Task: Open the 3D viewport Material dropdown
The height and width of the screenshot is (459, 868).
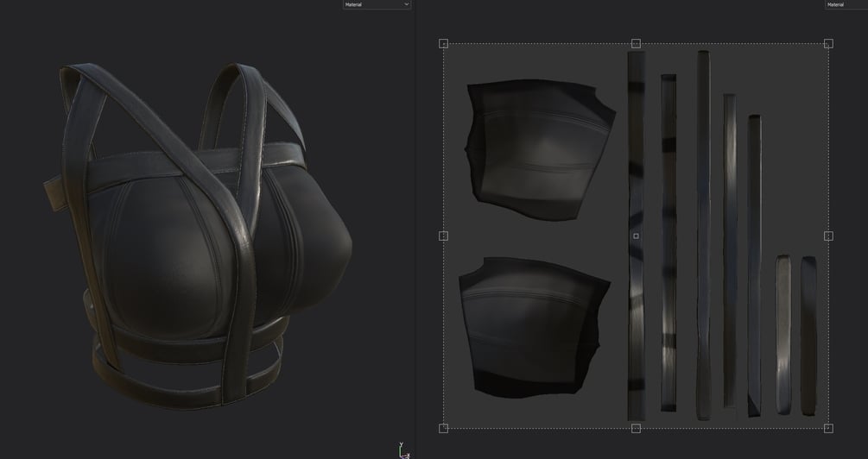Action: click(x=377, y=4)
